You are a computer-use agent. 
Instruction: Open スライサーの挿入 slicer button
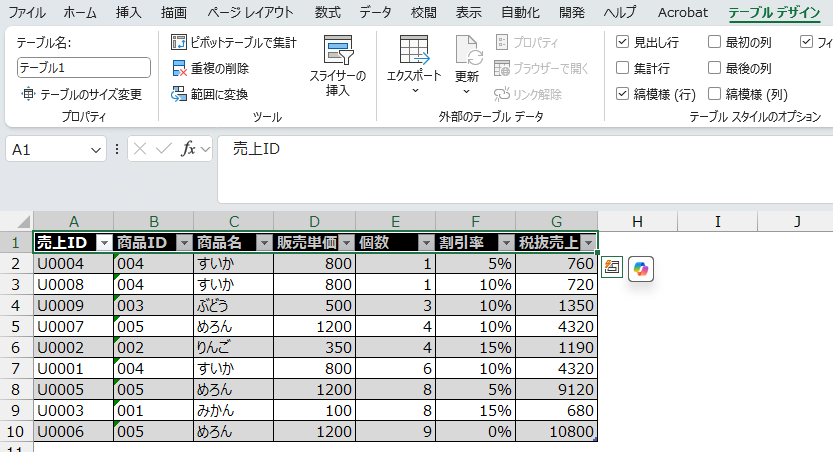[x=338, y=66]
